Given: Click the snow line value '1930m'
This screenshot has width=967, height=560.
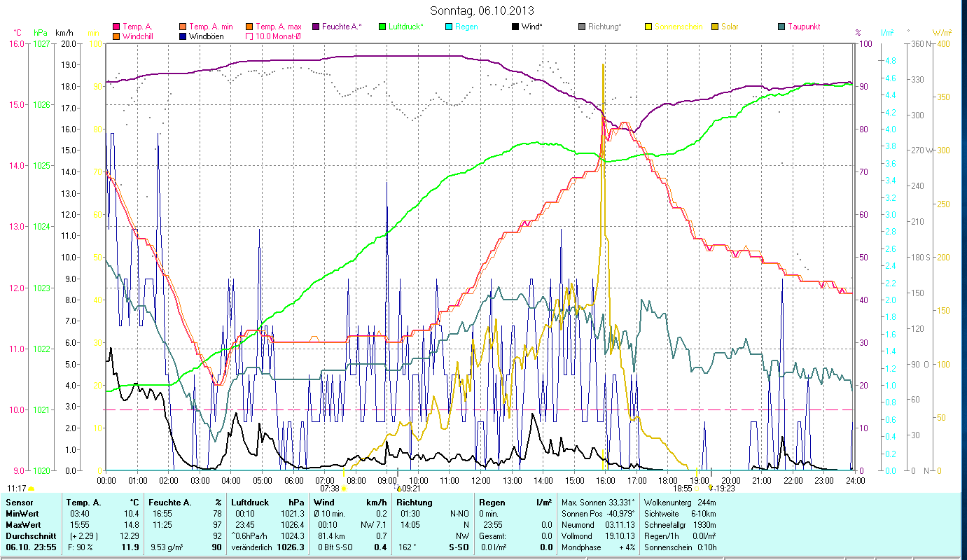Looking at the screenshot, I should [705, 525].
